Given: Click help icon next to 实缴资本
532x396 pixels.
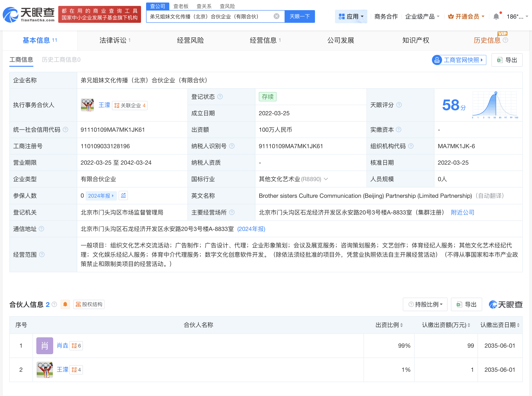Looking at the screenshot, I should point(398,129).
